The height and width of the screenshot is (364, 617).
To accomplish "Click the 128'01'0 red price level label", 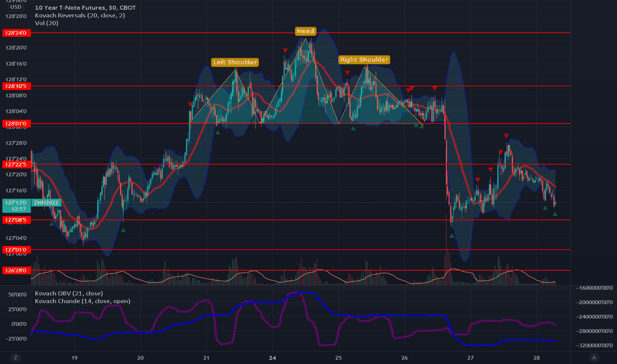I will [16, 124].
